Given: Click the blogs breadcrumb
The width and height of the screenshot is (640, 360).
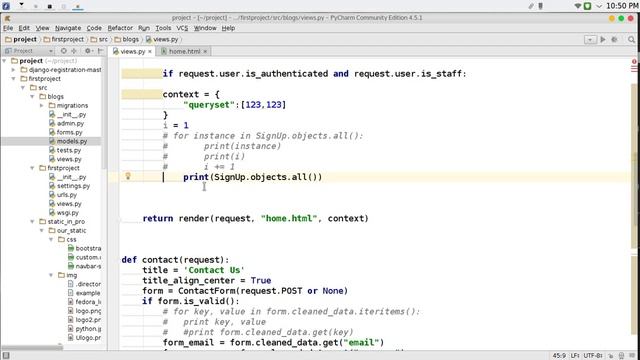Looking at the screenshot, I should click(127, 40).
